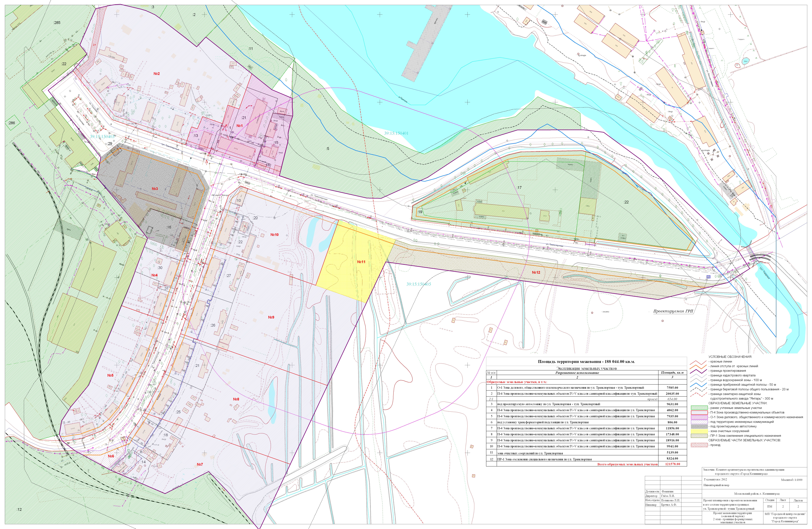Image resolution: width=812 pixels, height=529 pixels.
Task: Click the №1 label in the magenta zone
Action: coord(239,126)
